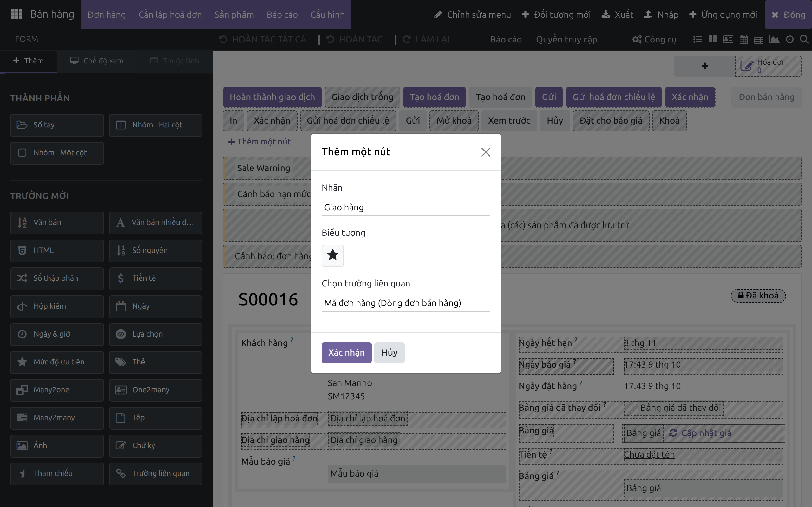This screenshot has width=812, height=507.
Task: Close Studio with the Đóng button
Action: [788, 15]
